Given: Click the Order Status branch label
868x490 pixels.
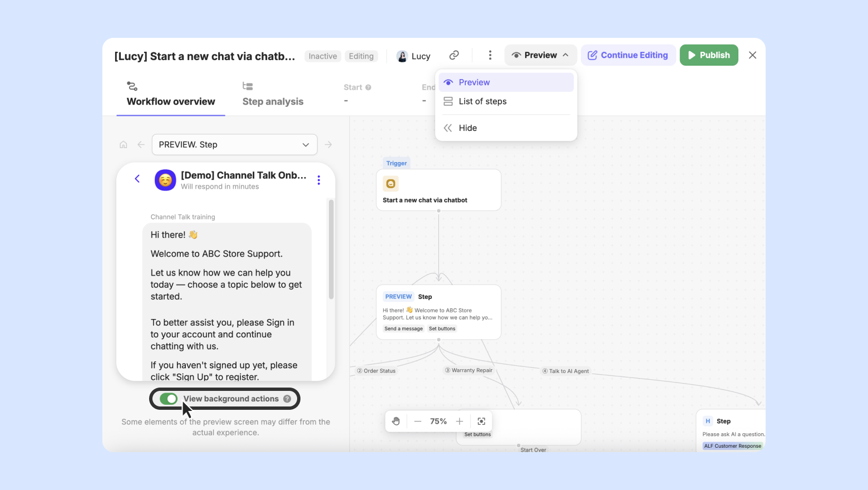Looking at the screenshot, I should click(x=377, y=371).
